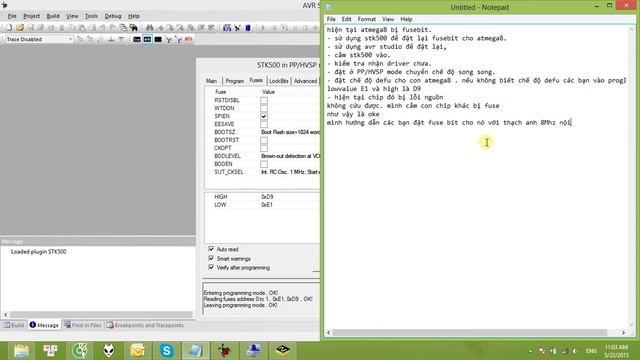Toggle the WTDON fuse checkbox
This screenshot has height=360, width=640.
click(x=264, y=108)
